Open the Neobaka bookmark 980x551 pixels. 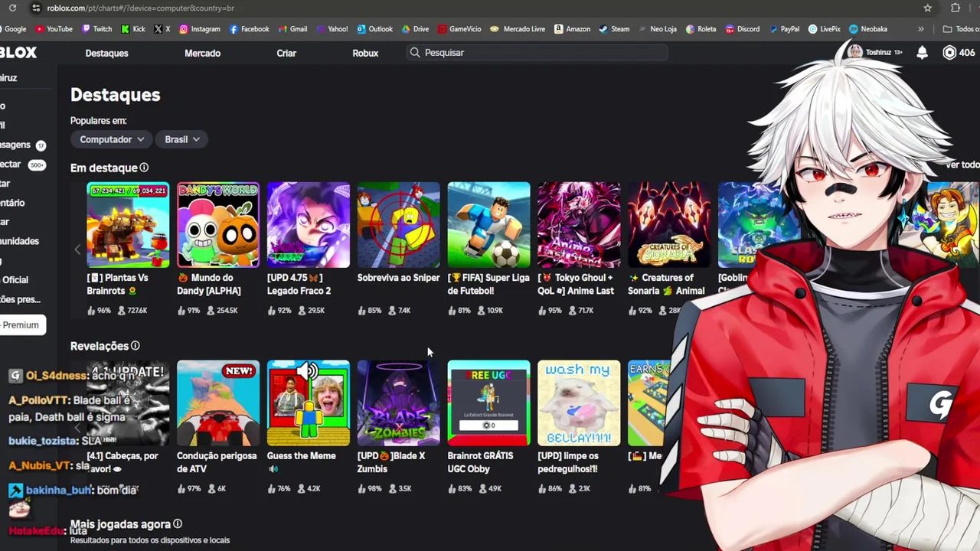pos(867,29)
